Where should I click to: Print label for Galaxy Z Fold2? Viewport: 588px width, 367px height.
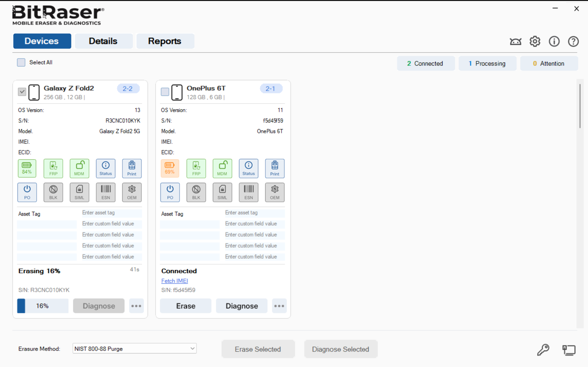coord(132,168)
